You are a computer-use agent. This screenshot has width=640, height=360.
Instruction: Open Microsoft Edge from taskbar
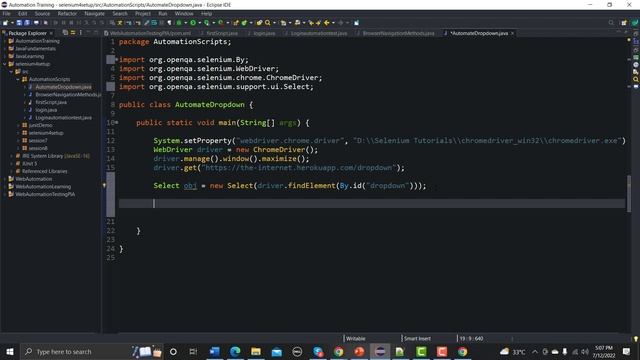(235, 351)
